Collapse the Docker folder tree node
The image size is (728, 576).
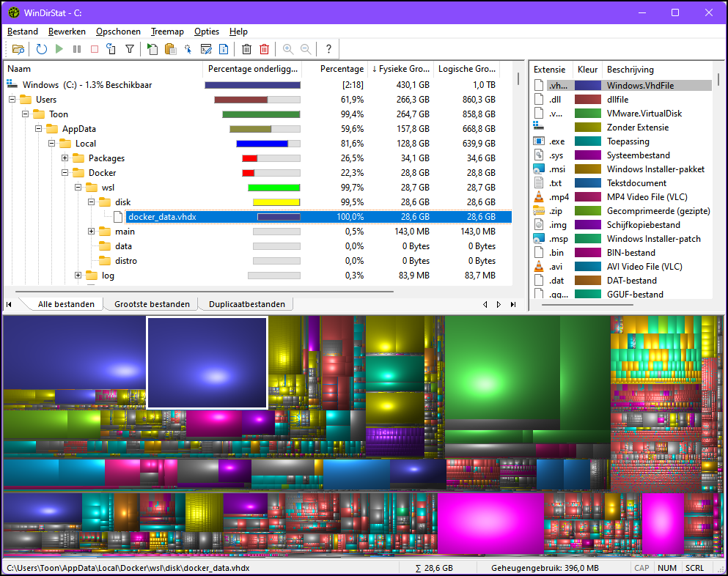pos(65,173)
